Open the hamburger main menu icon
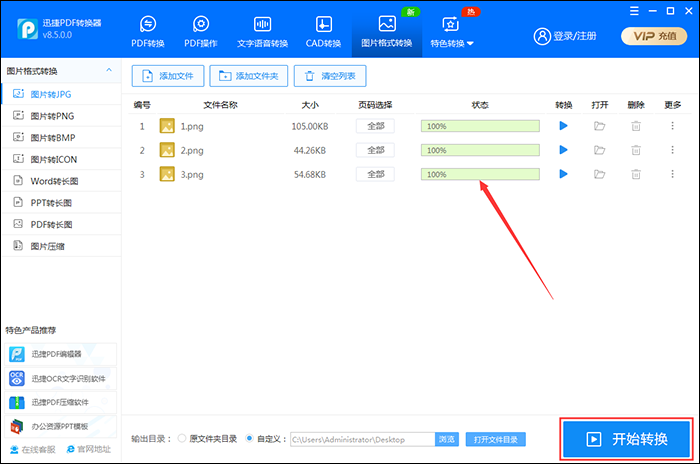Image resolution: width=700 pixels, height=464 pixels. pos(634,11)
